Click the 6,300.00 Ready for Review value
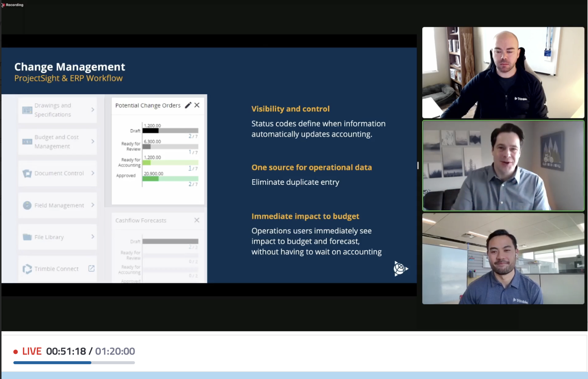Viewport: 588px width, 379px height. (152, 142)
